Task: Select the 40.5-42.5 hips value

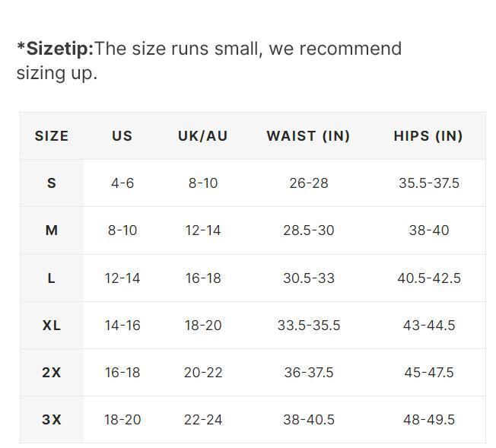Action: click(429, 278)
